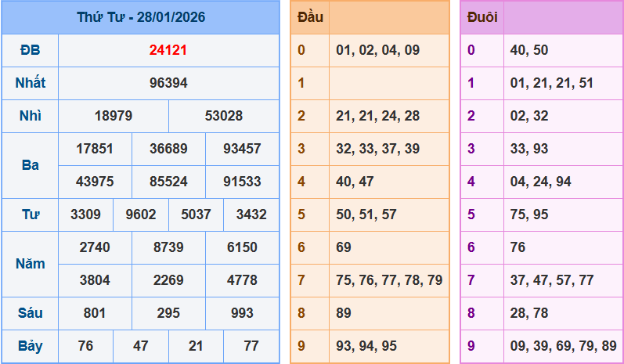Screen dimensions: 624x364
Task: Select number 47 in the Bảy prize row
Action: [141, 346]
